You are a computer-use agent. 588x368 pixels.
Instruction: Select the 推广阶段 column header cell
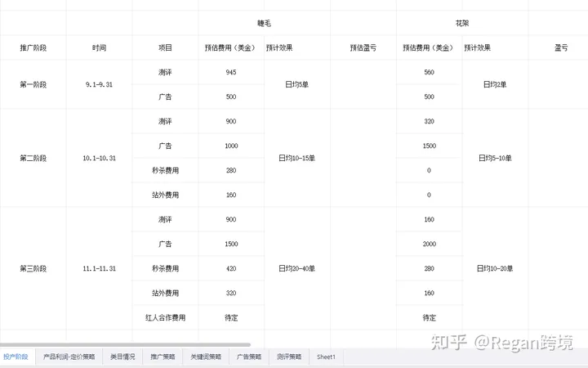click(x=33, y=47)
